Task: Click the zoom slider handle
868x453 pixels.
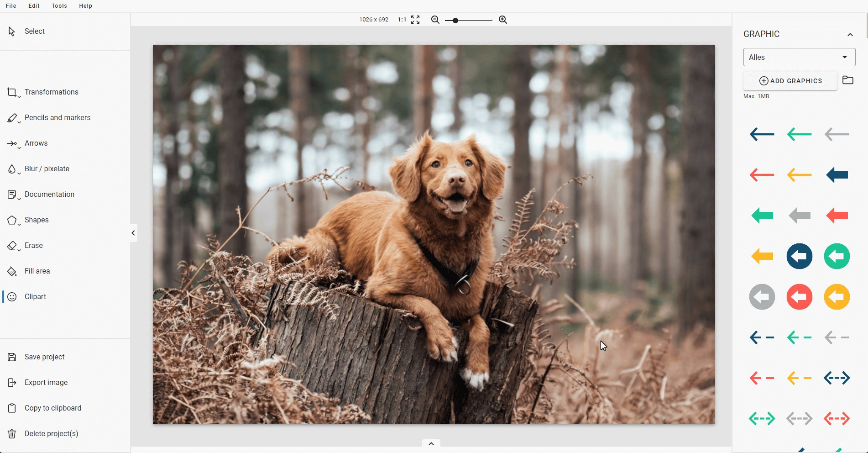Action: (x=455, y=21)
